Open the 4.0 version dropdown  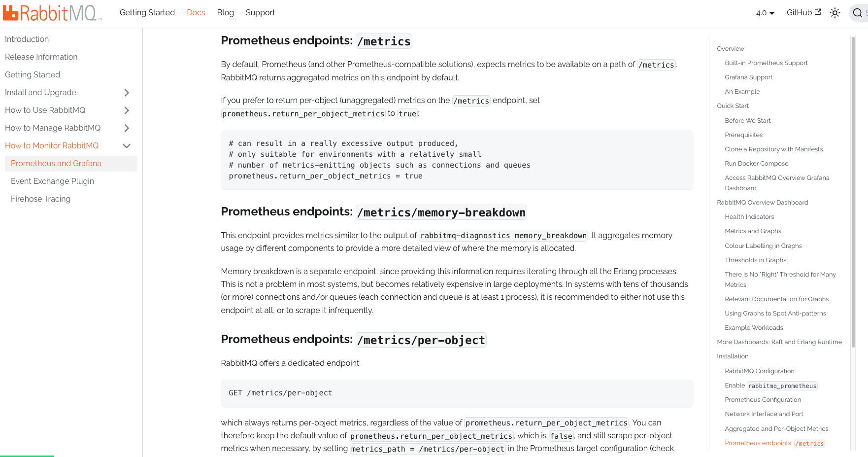point(765,13)
